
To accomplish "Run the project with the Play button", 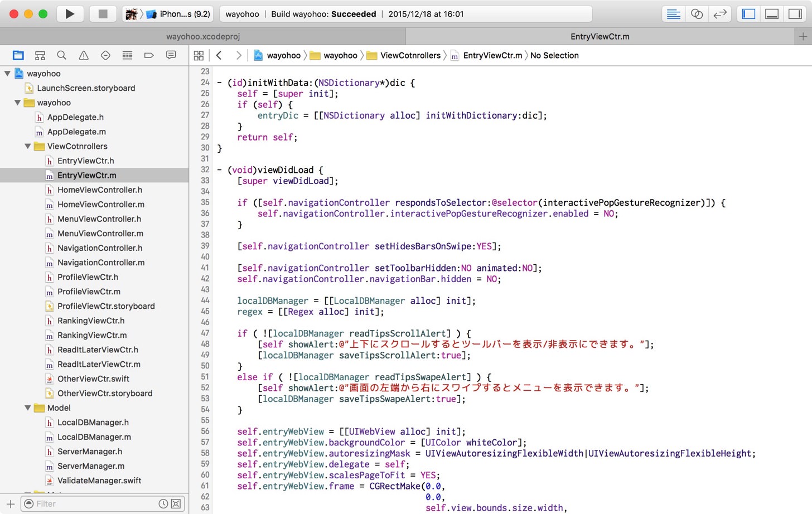I will (x=70, y=14).
